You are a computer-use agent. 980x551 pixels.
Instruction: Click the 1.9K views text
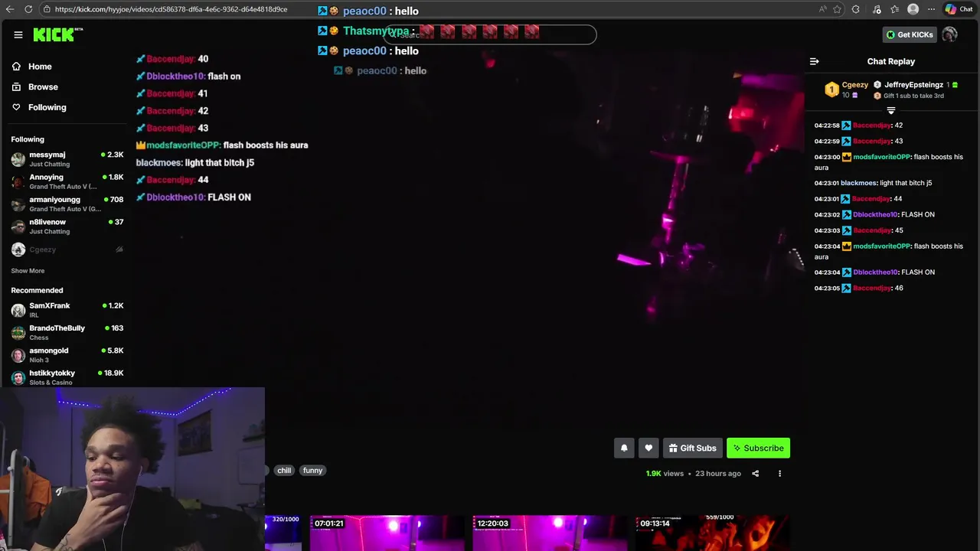[x=665, y=474]
